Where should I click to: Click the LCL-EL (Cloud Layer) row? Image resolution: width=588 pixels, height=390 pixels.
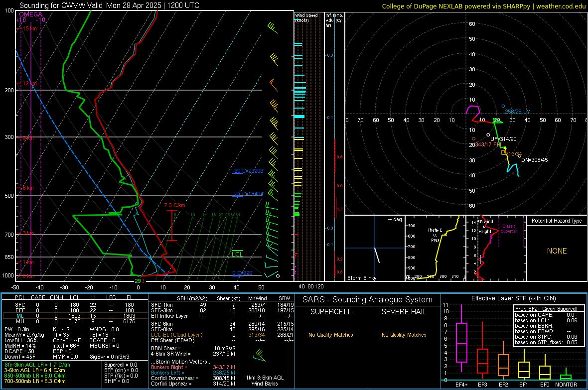point(222,335)
